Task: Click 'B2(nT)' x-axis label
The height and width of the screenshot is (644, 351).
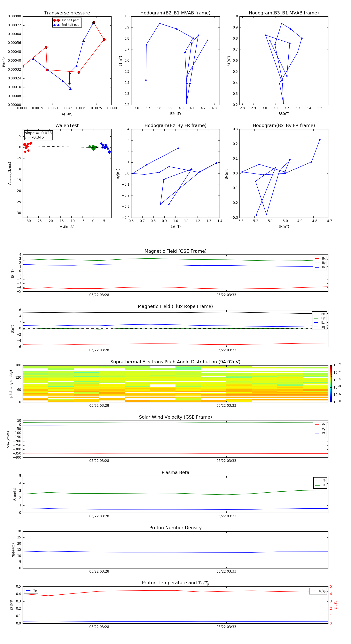Action: tap(175, 114)
